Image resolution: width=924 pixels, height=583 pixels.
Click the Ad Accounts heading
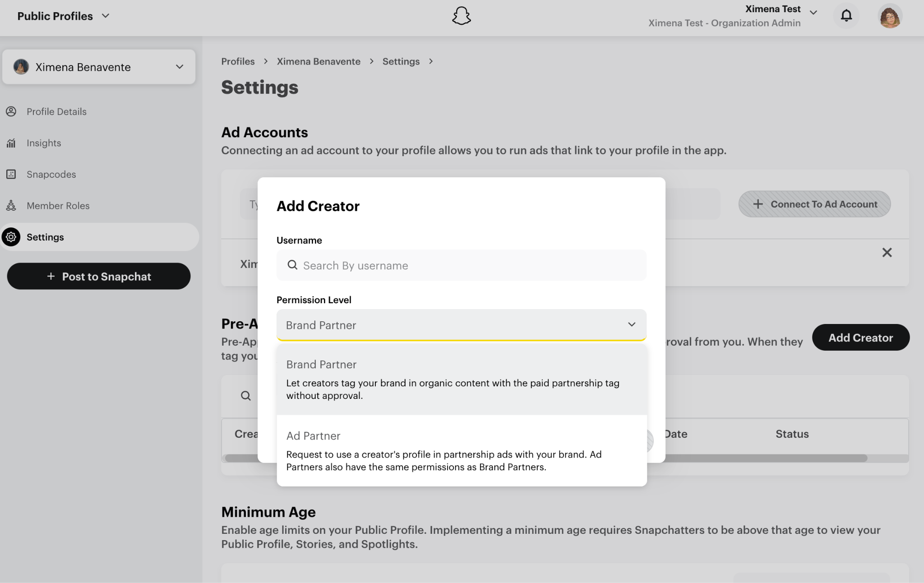(x=264, y=132)
